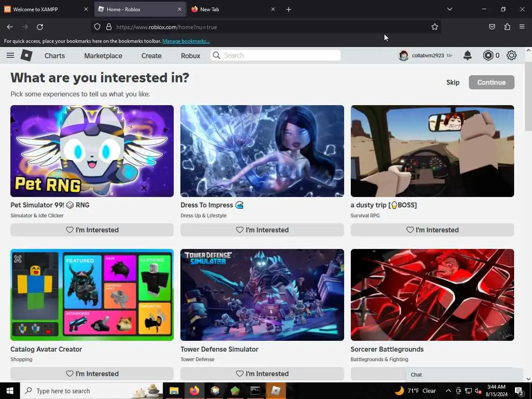Show hidden system tray icons
Screen dimensions: 532x399
point(448,391)
